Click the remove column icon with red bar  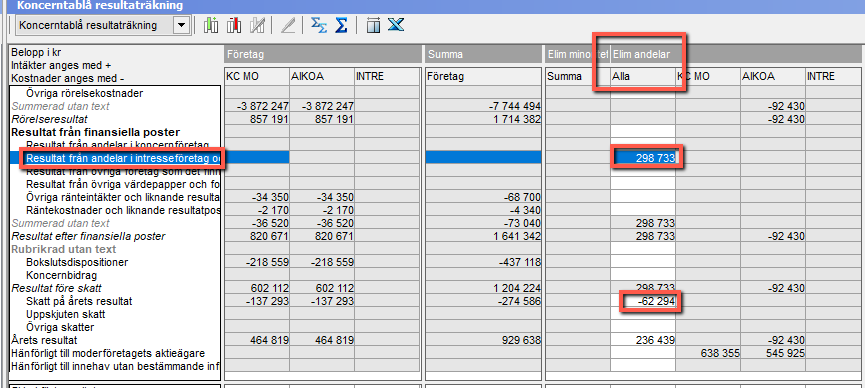(x=233, y=25)
